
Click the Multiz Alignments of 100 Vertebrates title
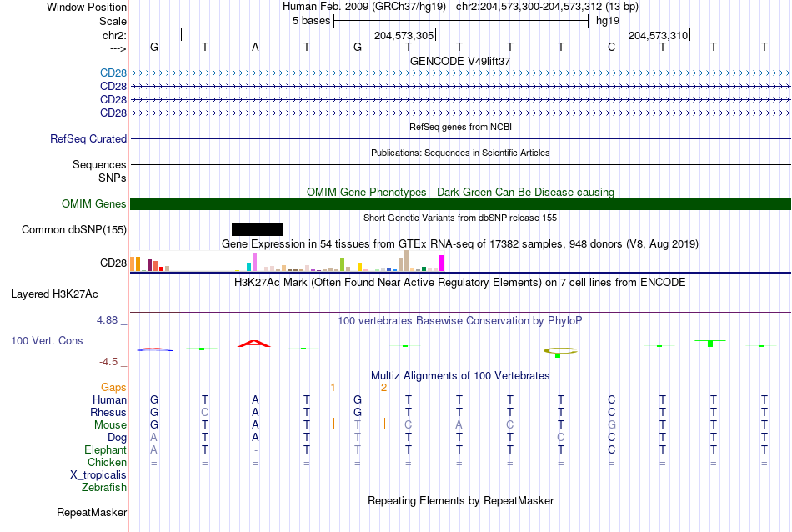click(x=460, y=375)
